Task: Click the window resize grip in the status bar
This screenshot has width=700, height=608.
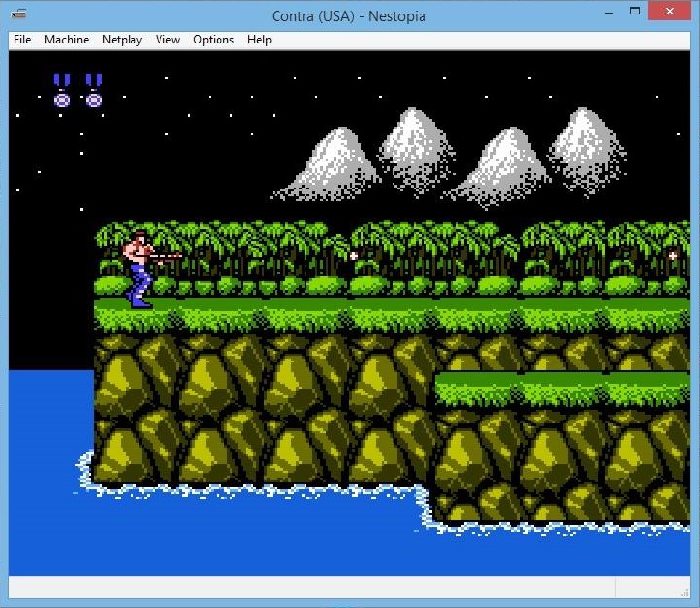Action: point(685,593)
